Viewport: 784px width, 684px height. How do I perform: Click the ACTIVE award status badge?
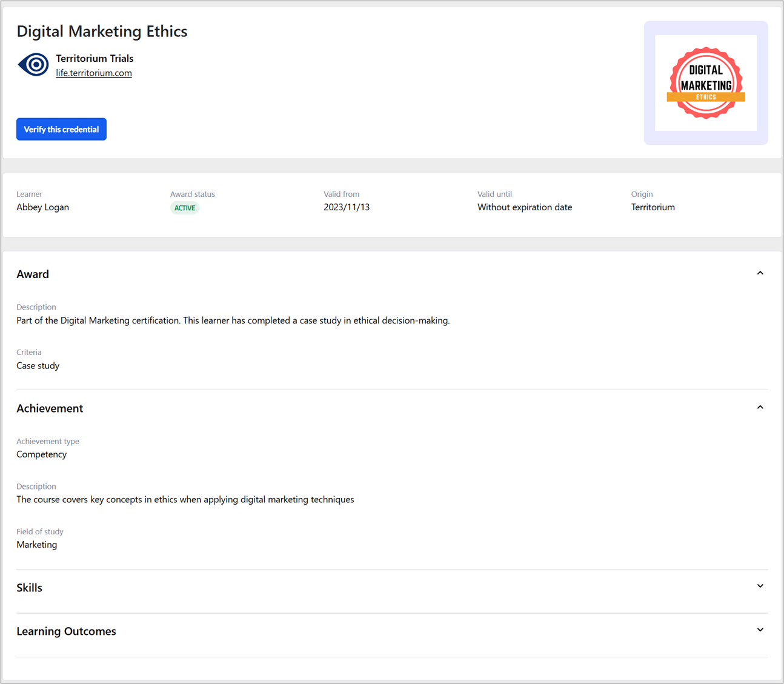tap(185, 208)
